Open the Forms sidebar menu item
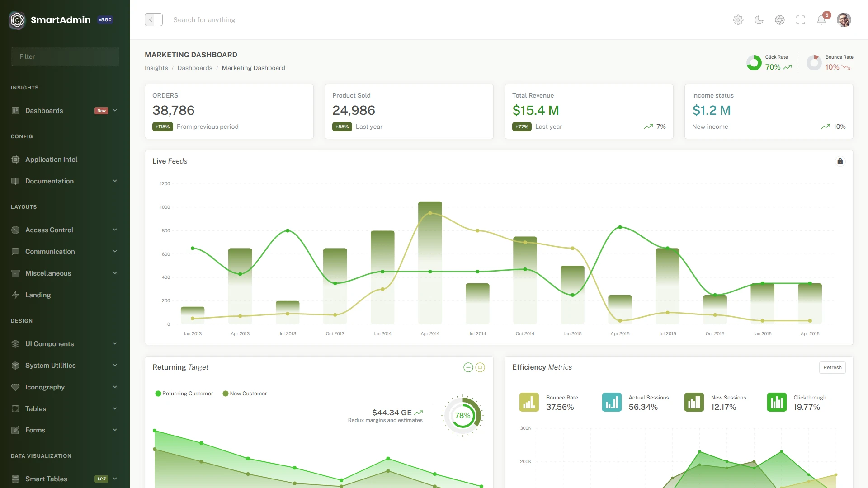This screenshot has height=488, width=868. [x=65, y=430]
